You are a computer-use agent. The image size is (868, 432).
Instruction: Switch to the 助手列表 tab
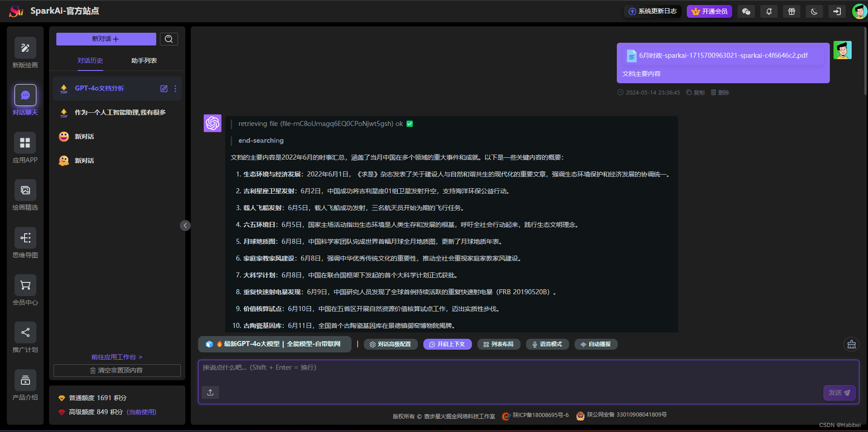144,61
